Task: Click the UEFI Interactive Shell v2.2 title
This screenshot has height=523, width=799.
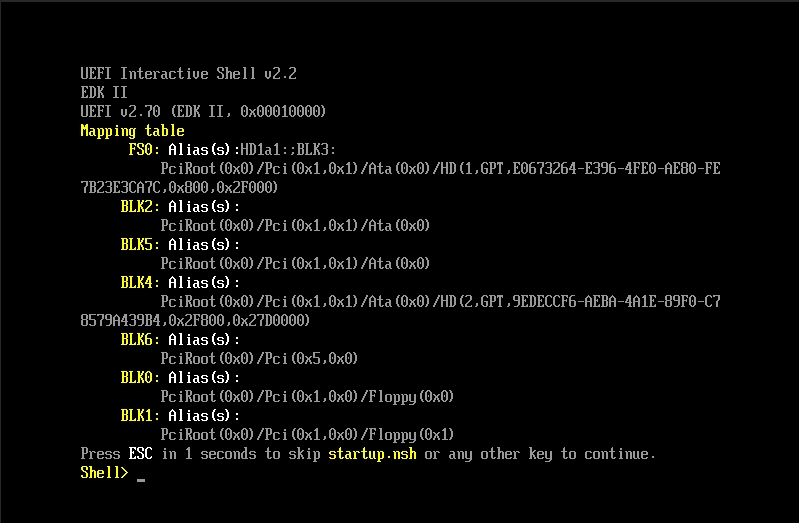Action: pos(189,73)
